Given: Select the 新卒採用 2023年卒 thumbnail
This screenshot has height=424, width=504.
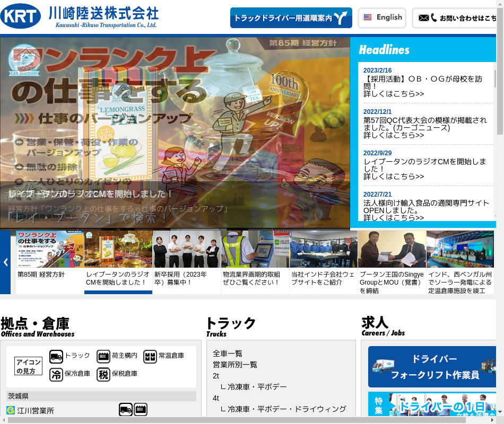Looking at the screenshot, I should tap(187, 262).
